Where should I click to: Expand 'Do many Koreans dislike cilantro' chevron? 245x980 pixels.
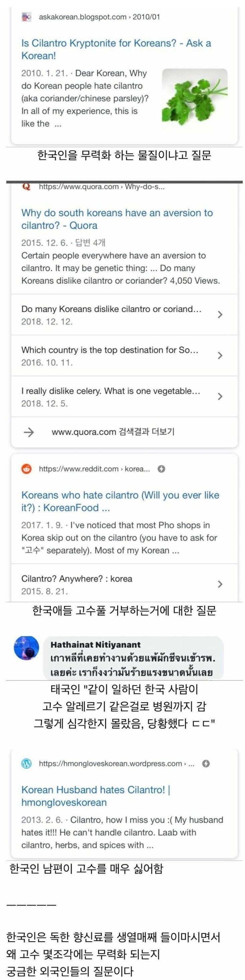(220, 315)
